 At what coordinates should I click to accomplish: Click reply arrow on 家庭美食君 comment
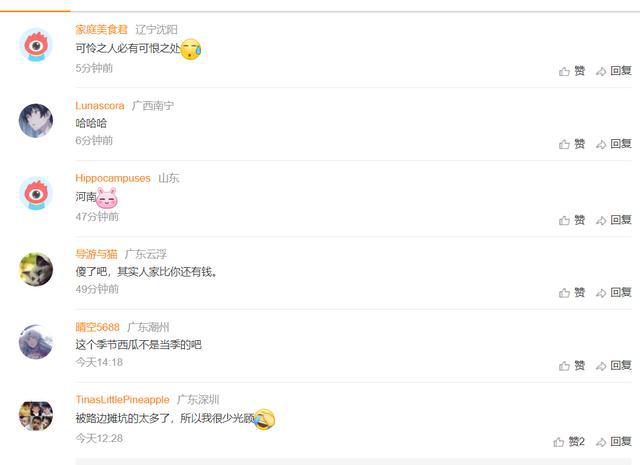coord(613,71)
